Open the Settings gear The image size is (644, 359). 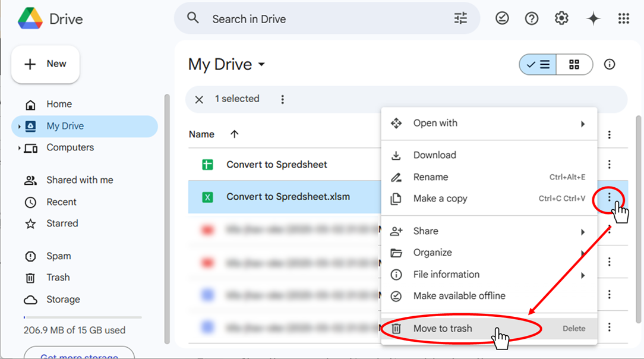pos(561,18)
